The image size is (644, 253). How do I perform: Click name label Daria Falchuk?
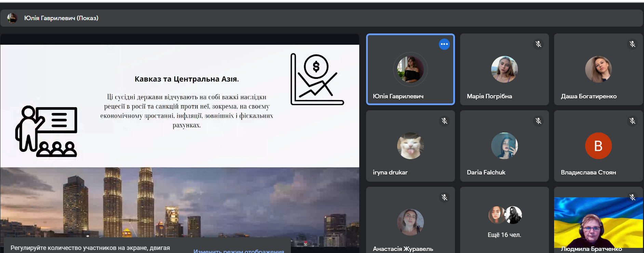[486, 172]
